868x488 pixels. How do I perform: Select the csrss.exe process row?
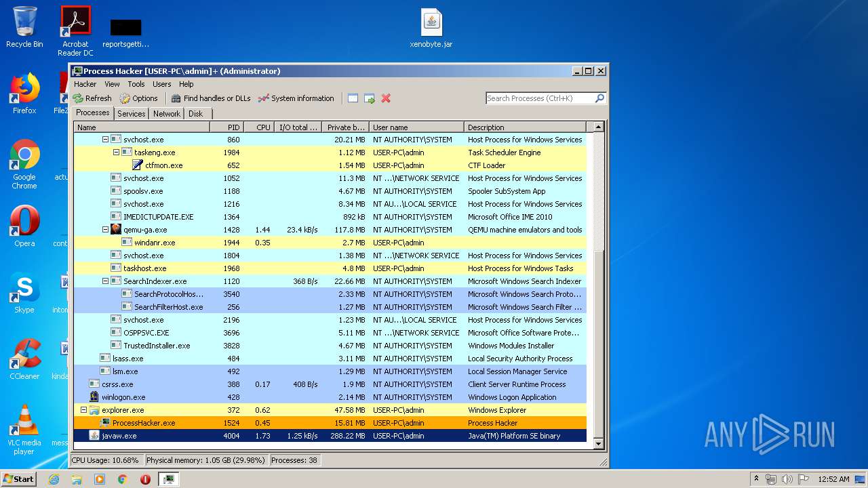click(330, 384)
